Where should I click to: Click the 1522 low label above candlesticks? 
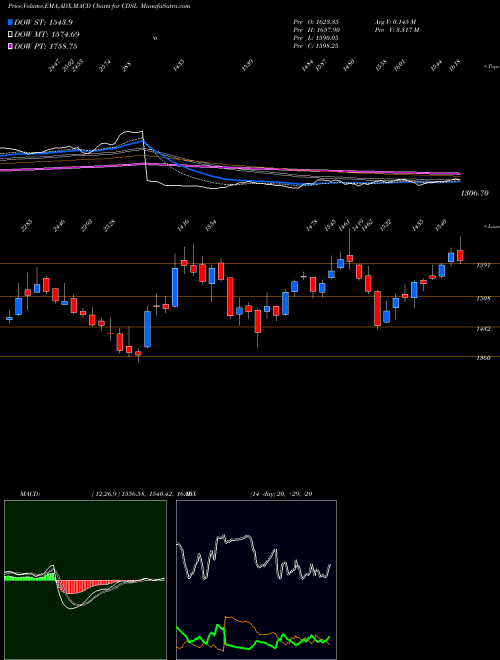pyautogui.click(x=385, y=226)
